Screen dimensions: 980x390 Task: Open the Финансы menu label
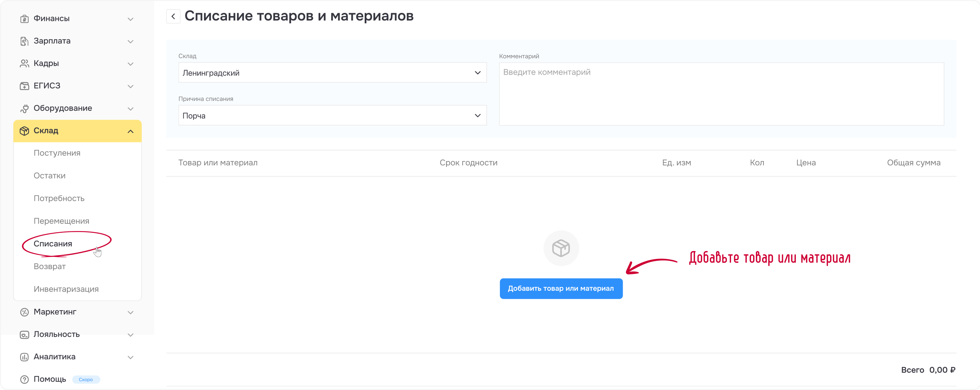pos(51,18)
